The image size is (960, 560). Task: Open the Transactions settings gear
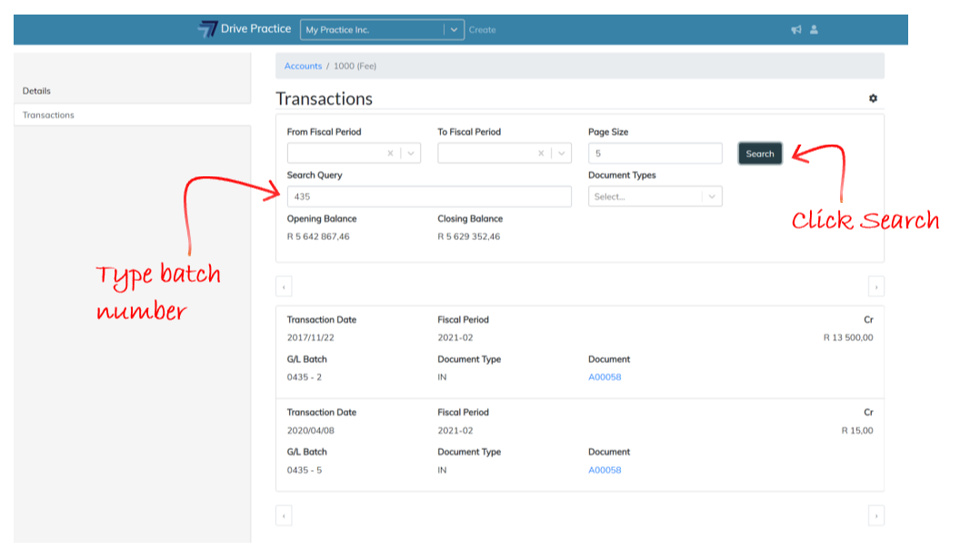coord(873,98)
